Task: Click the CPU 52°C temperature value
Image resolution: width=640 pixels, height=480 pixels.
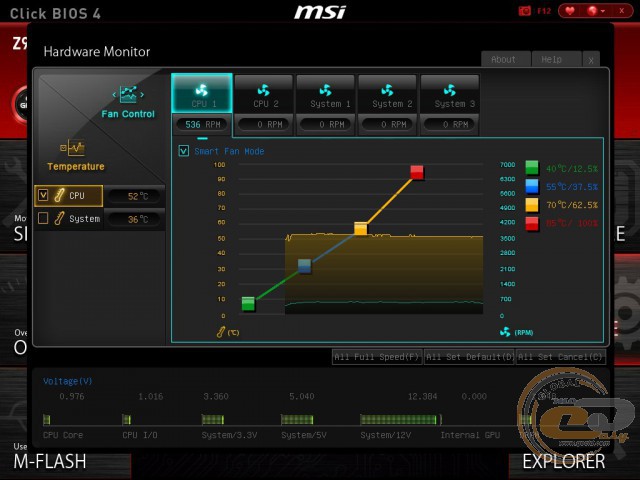Action: (x=138, y=196)
